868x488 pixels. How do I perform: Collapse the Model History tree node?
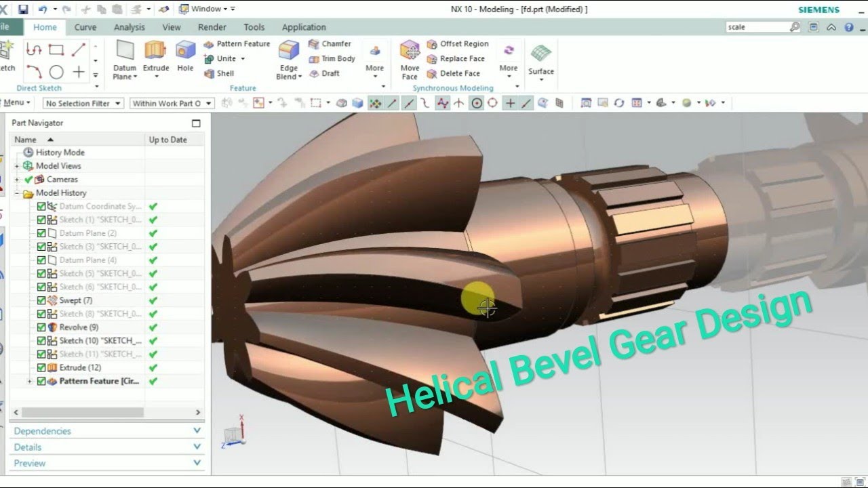(x=17, y=193)
